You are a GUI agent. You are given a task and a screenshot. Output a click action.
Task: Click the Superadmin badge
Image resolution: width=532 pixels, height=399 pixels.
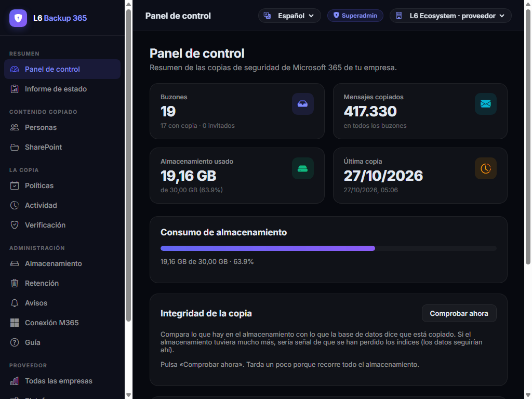tap(355, 16)
